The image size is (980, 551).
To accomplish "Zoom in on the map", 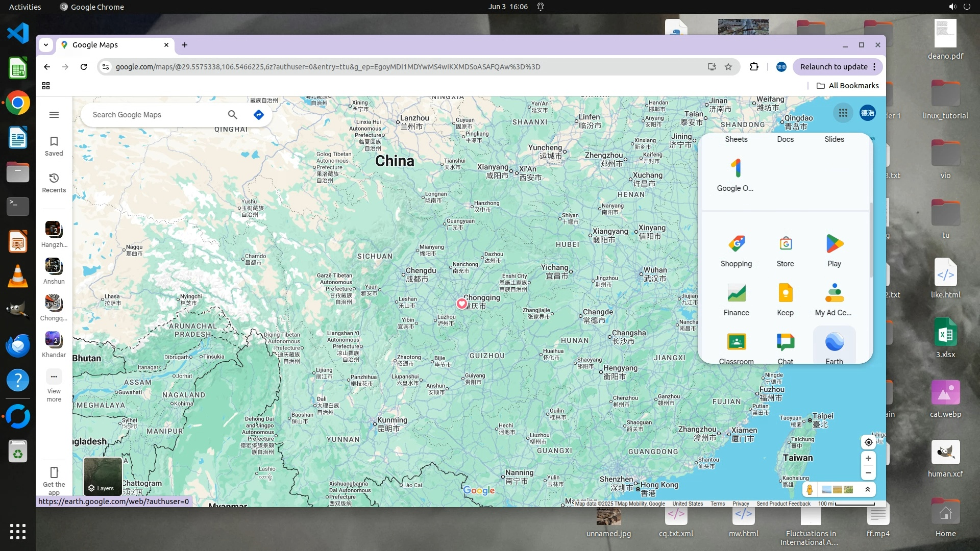I will click(868, 458).
